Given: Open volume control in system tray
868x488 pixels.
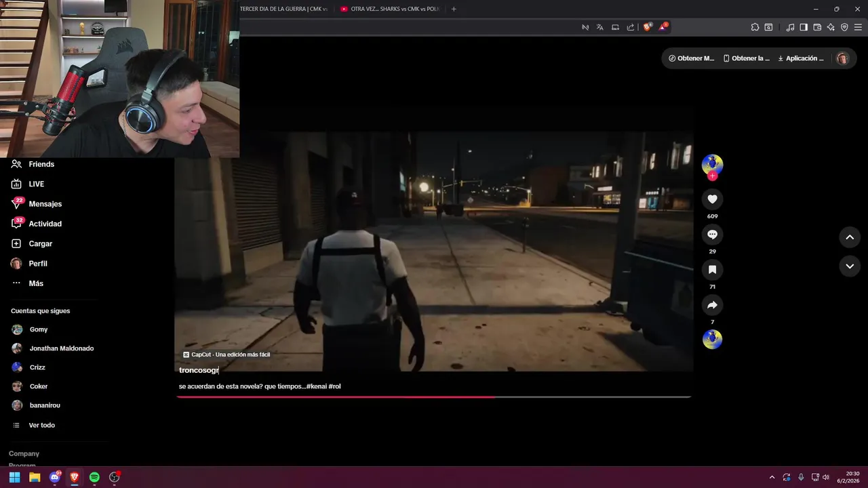Looking at the screenshot, I should (826, 477).
